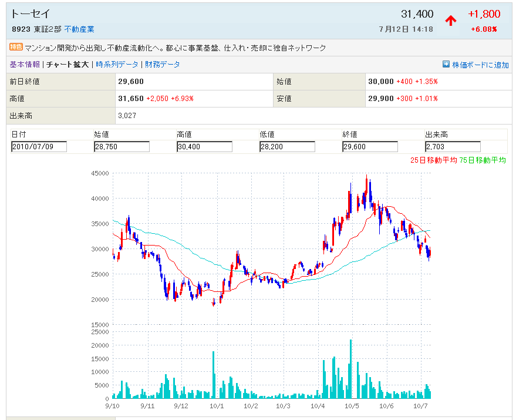Click the 株価ボードに追加 arrow icon

click(446, 64)
